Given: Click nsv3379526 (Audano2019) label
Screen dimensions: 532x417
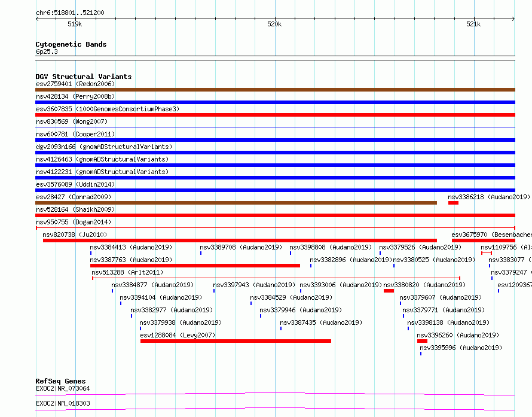Looking at the screenshot, I should [x=420, y=247].
